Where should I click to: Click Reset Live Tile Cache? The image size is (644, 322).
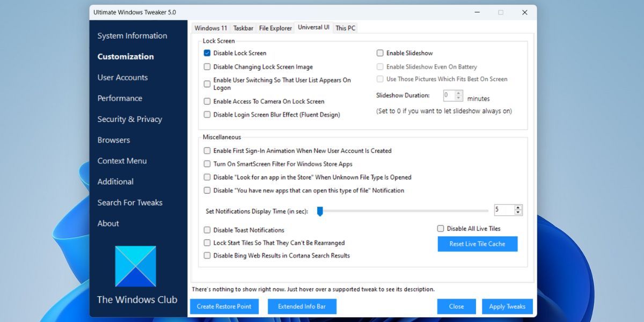pos(477,244)
